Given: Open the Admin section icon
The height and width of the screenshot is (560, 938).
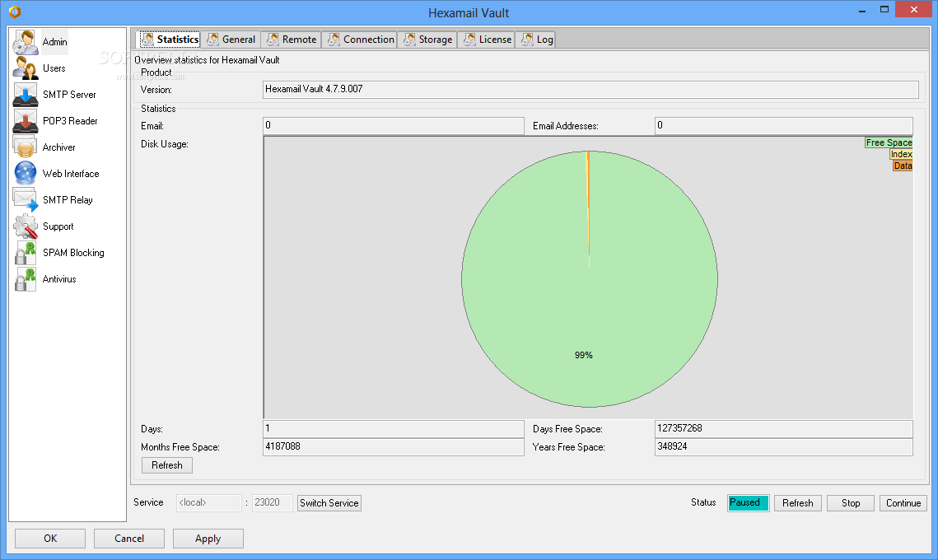Looking at the screenshot, I should pyautogui.click(x=26, y=42).
